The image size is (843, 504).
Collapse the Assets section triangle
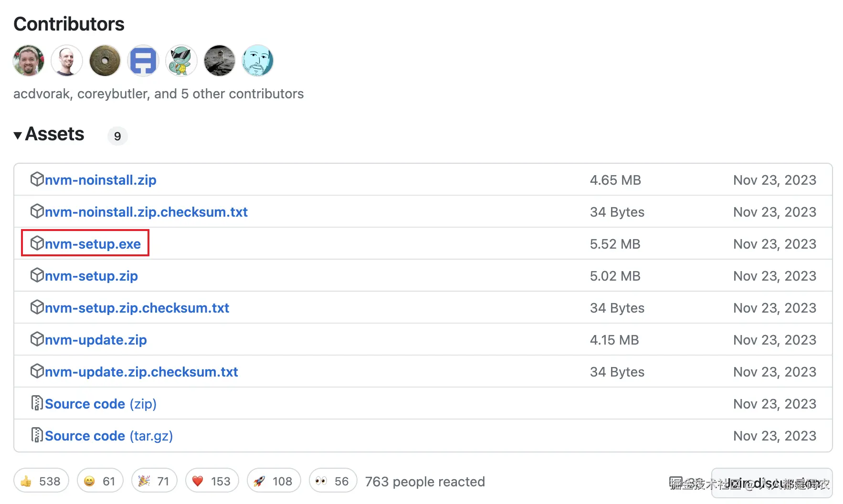[18, 136]
